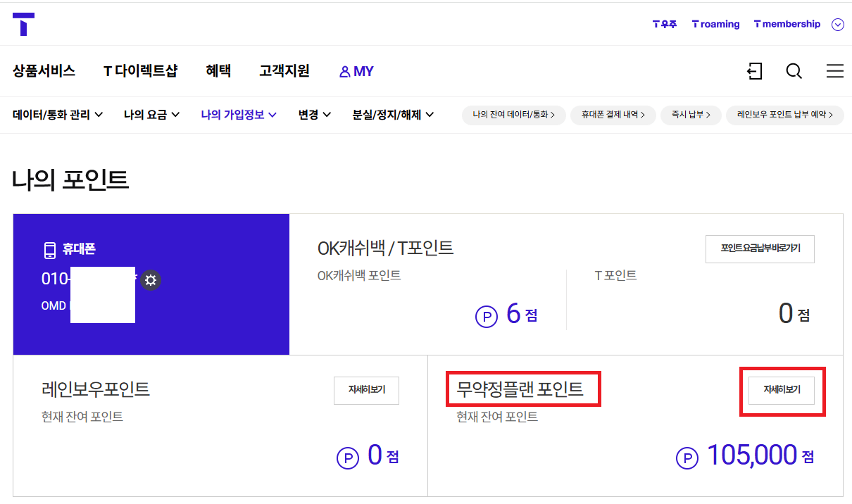Open the search magnifier icon
Screen dimensions: 852x504
794,71
